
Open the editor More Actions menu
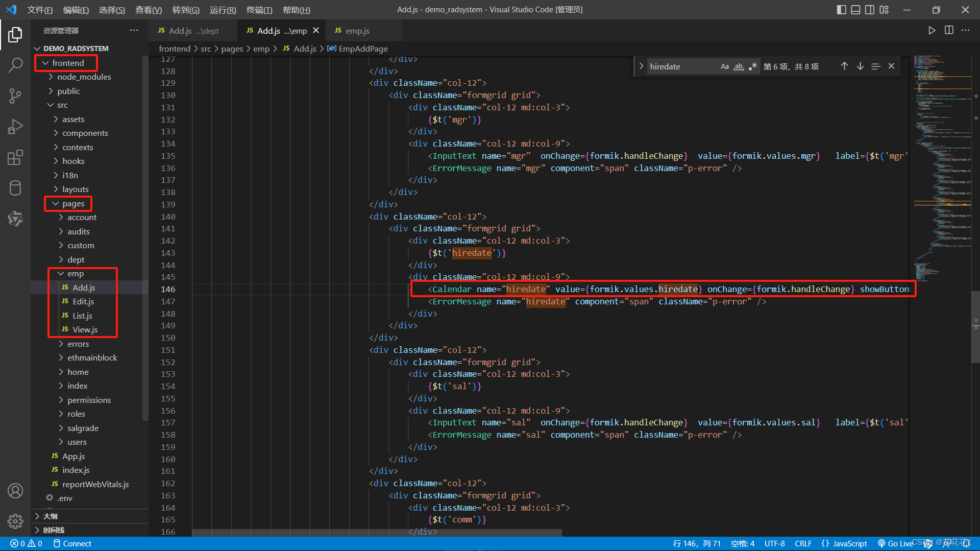tap(965, 31)
